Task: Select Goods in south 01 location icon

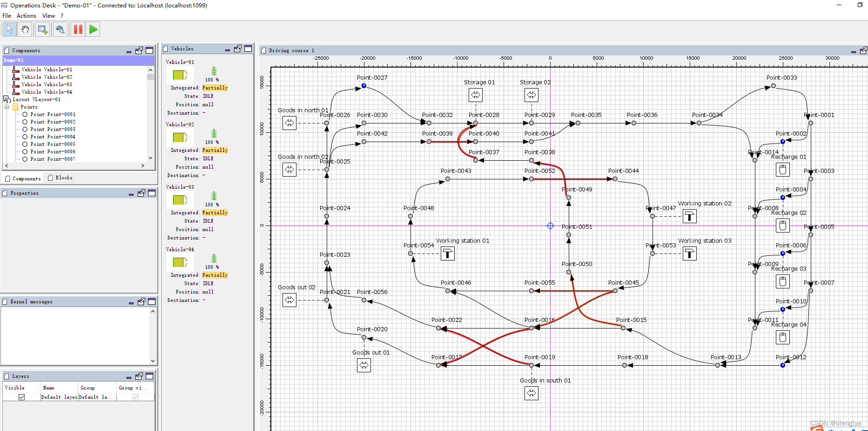Action: 532,393
